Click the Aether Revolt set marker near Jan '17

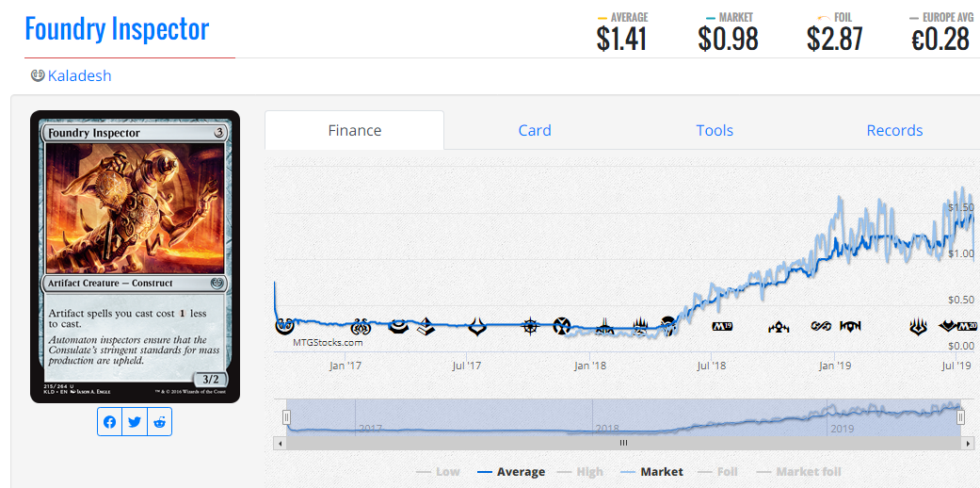point(361,326)
